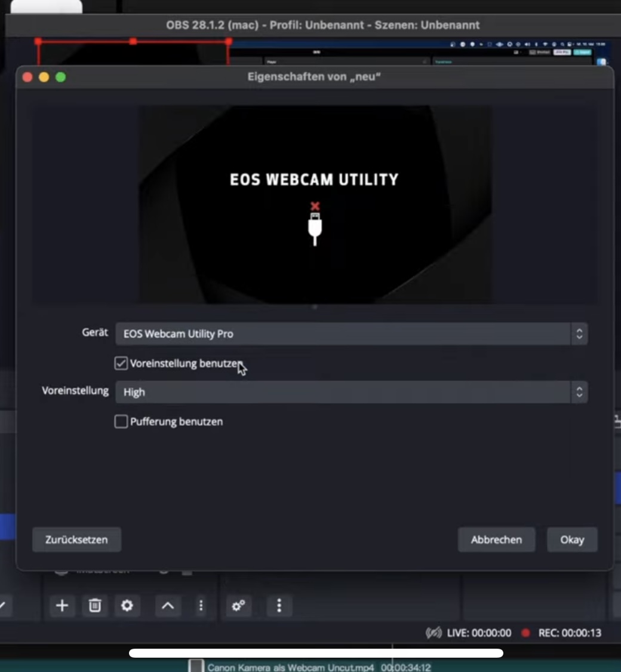The width and height of the screenshot is (621, 672).
Task: Open the Gerät device dropdown
Action: click(343, 334)
